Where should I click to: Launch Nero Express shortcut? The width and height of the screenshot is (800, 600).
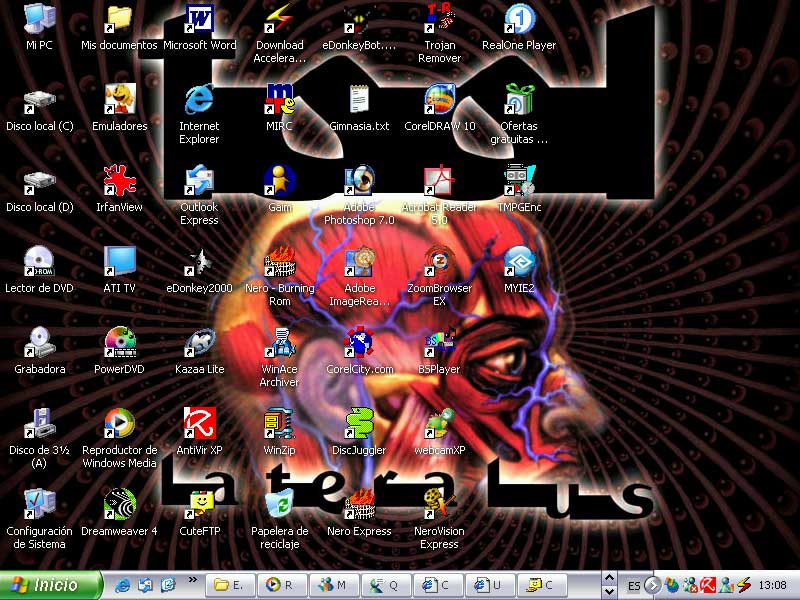359,505
